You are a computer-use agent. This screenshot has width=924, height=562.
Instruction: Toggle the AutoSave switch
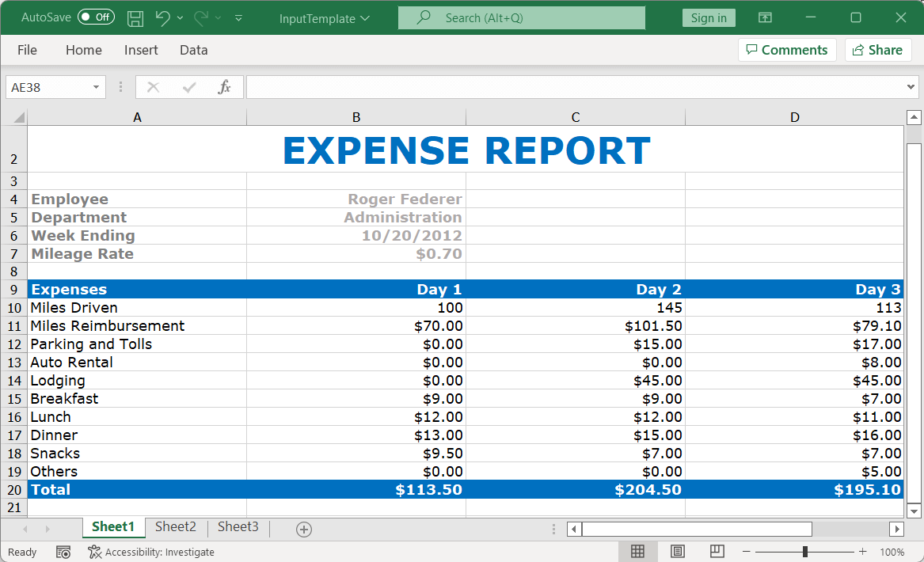point(96,17)
